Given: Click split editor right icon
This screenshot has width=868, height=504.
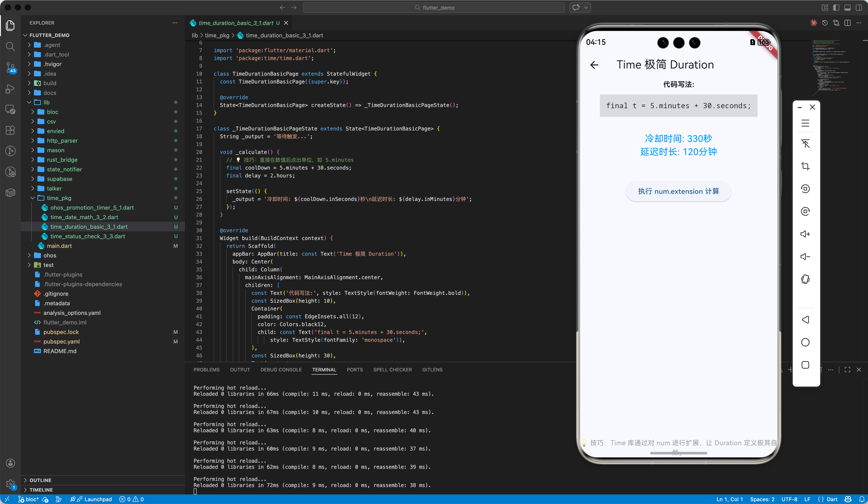Looking at the screenshot, I should [847, 23].
